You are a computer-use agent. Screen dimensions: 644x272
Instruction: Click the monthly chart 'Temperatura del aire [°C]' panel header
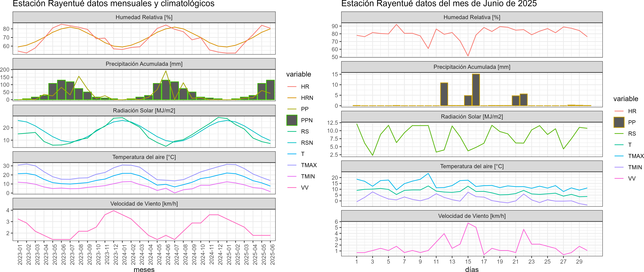click(x=144, y=157)
